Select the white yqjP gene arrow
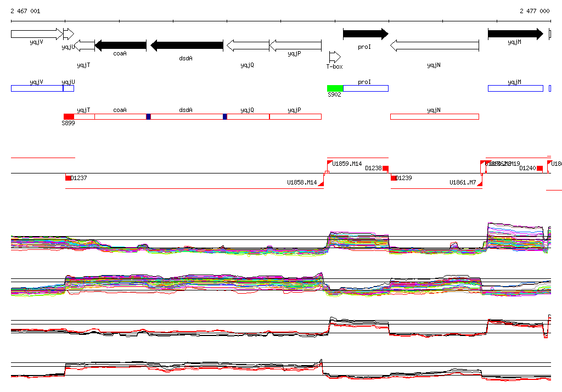This screenshot has width=562, height=392. pyautogui.click(x=295, y=46)
